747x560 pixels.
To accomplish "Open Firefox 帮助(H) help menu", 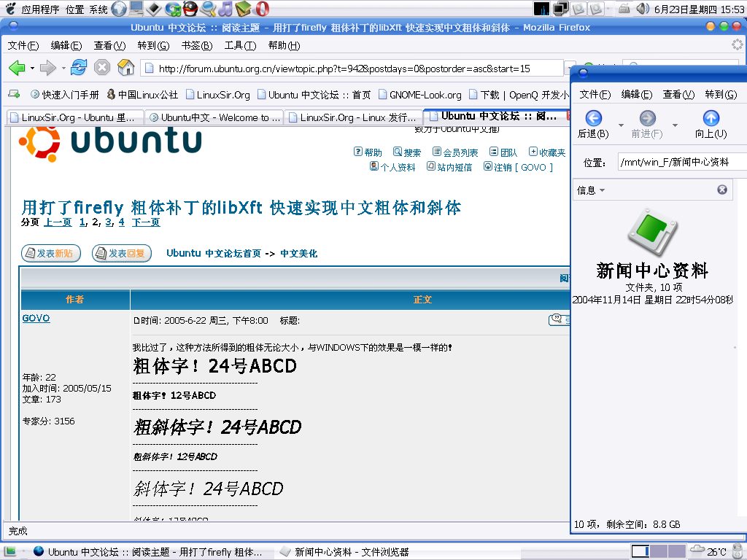I will (x=284, y=45).
